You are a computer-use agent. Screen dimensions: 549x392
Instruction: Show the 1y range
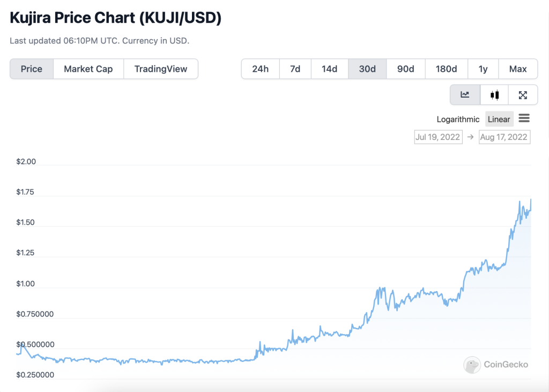coord(483,69)
